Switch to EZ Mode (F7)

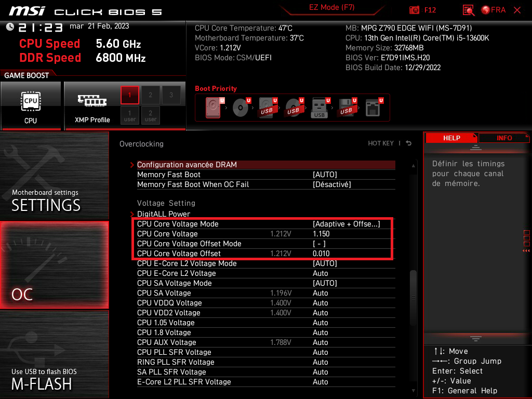tap(331, 7)
